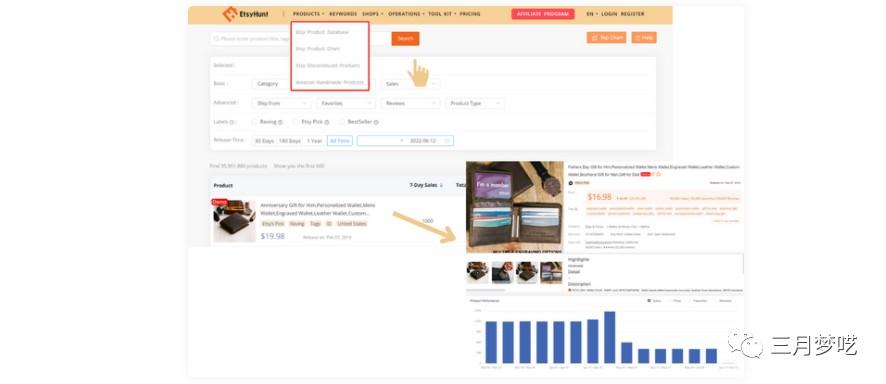This screenshot has width=886, height=384.
Task: Expand the Product Type dropdown
Action: [475, 103]
